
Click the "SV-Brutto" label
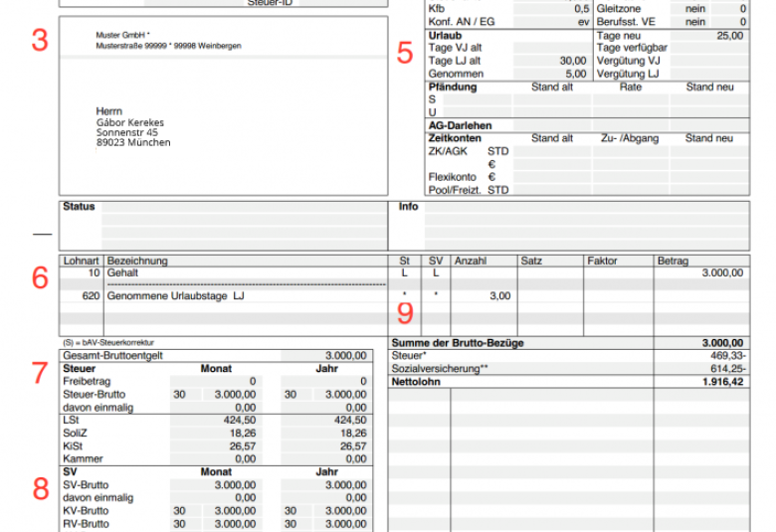tap(86, 485)
